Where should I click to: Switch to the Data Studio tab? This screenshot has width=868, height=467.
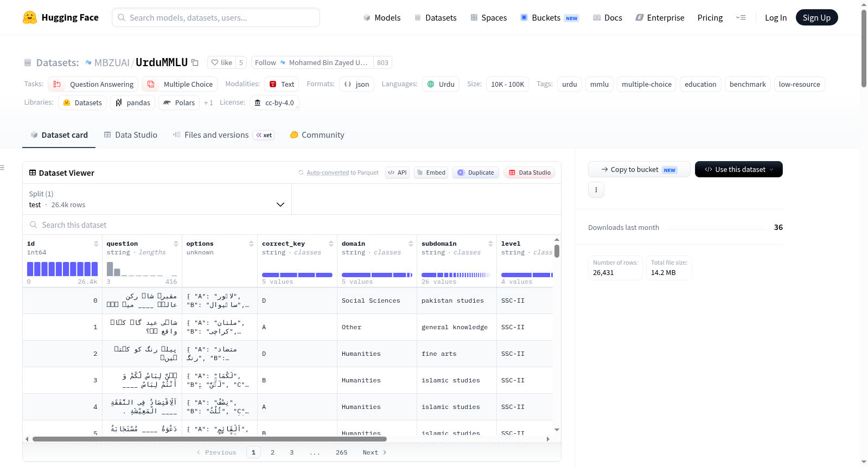tap(131, 135)
